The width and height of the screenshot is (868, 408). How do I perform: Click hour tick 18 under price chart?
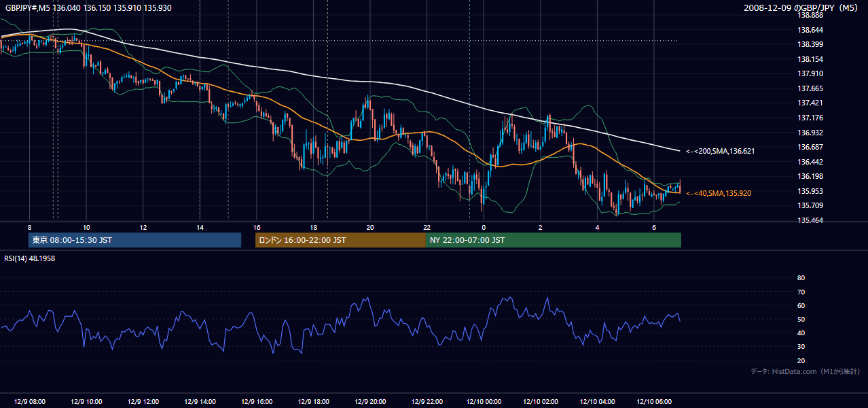pyautogui.click(x=313, y=227)
